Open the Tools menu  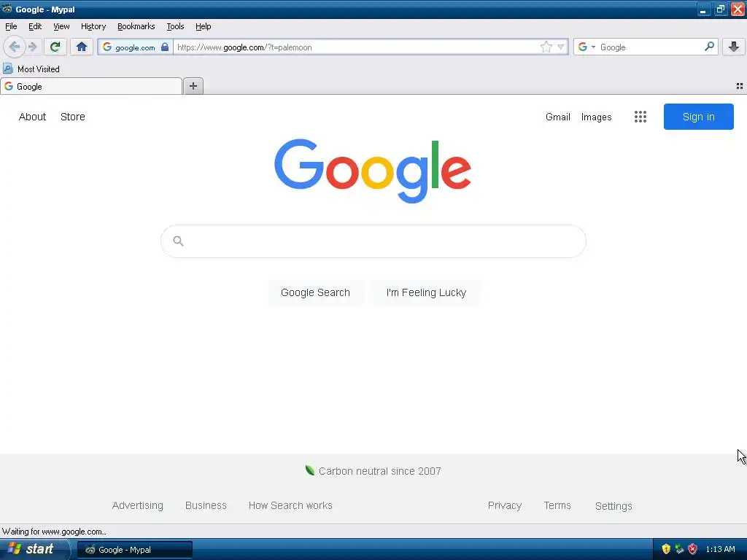click(175, 26)
